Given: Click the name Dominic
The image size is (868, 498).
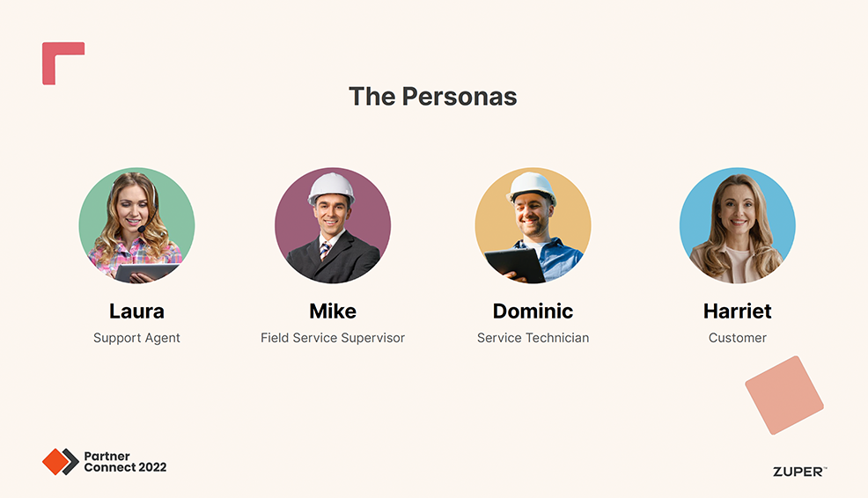Looking at the screenshot, I should (533, 311).
